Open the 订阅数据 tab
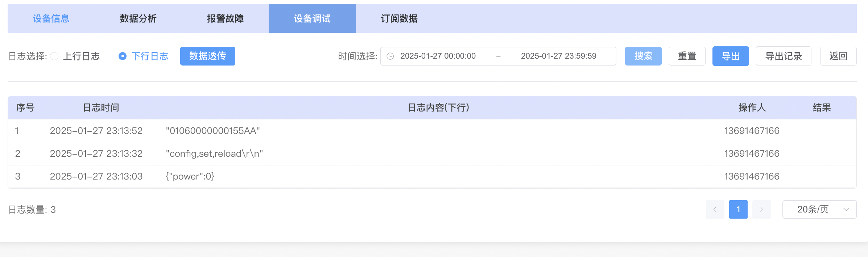 tap(399, 18)
